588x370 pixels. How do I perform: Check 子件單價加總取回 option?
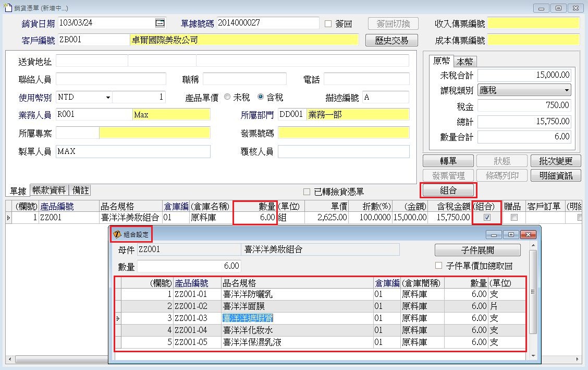(x=438, y=266)
